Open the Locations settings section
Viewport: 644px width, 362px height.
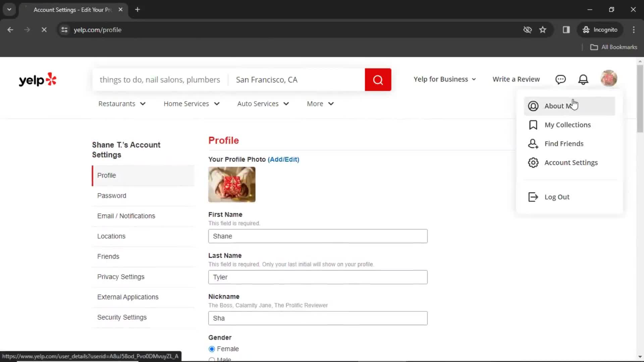(x=143, y=236)
